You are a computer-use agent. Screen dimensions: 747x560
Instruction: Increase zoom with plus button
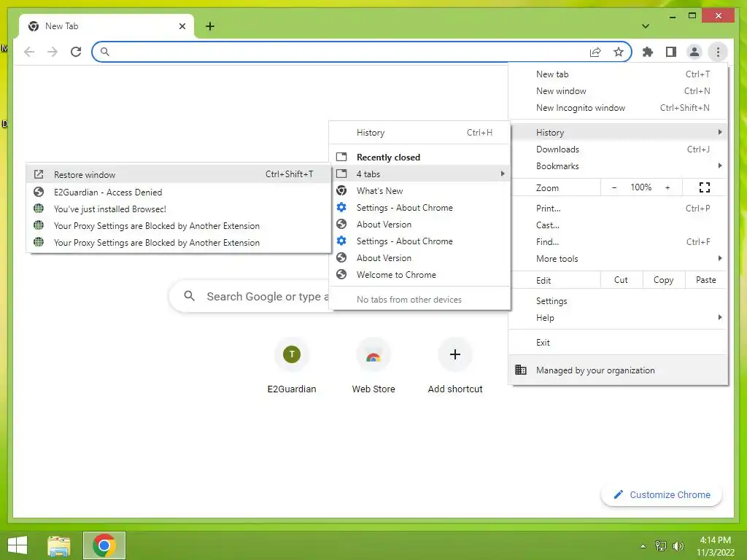pyautogui.click(x=667, y=187)
